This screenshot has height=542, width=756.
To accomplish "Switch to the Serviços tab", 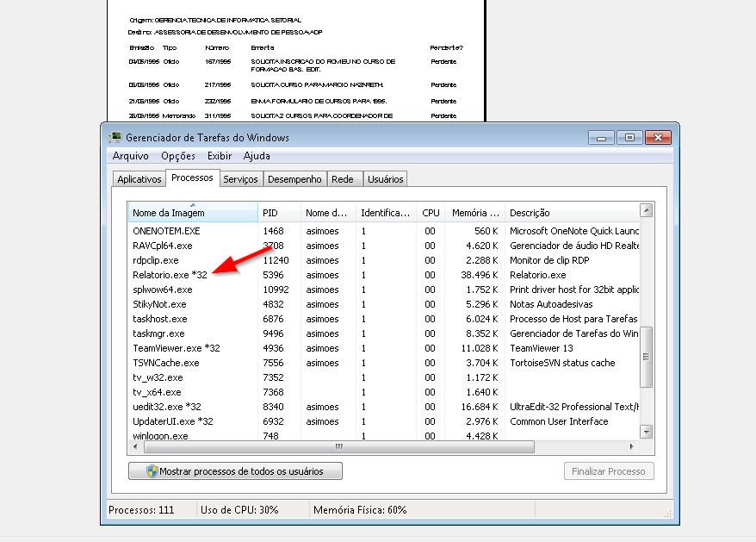I will coord(240,179).
